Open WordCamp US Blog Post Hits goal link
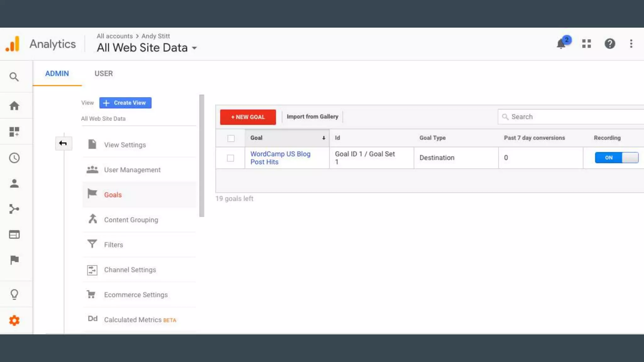This screenshot has height=362, width=644. [x=280, y=158]
